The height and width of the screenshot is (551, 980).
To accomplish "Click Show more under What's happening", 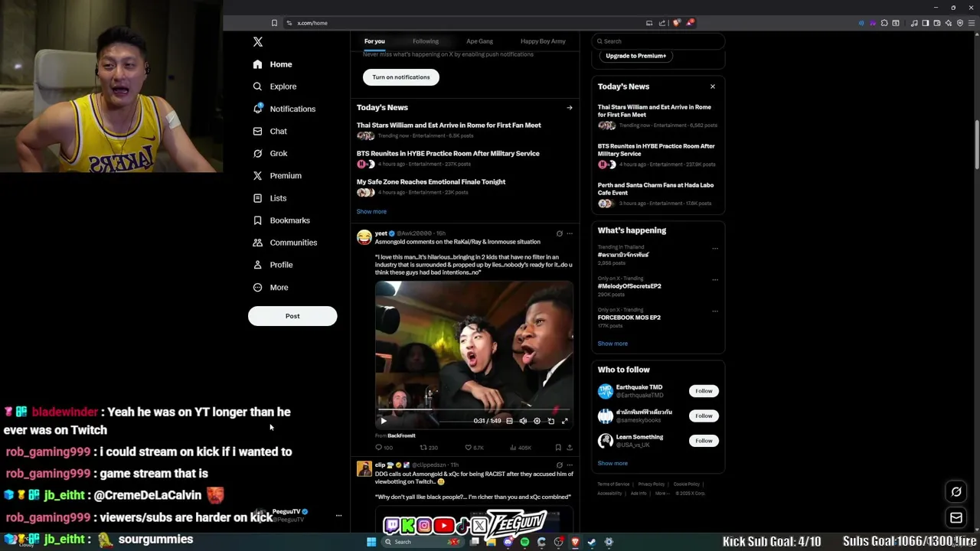I will coord(612,344).
